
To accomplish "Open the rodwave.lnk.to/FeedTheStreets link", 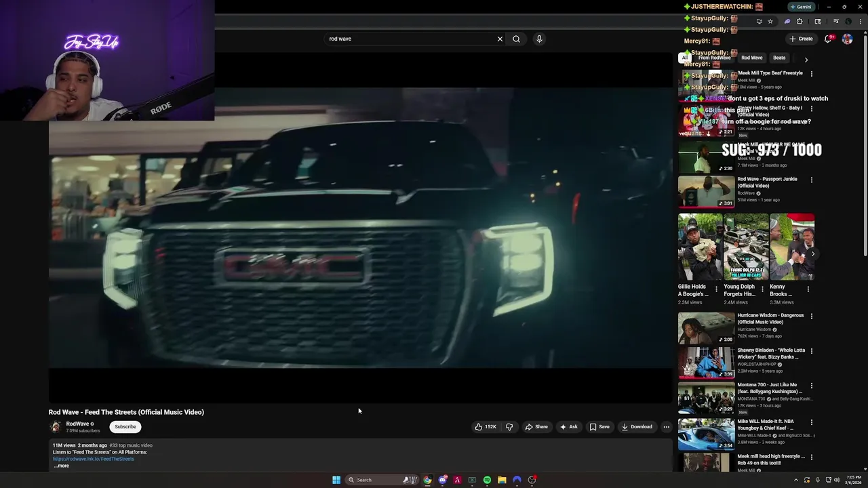I will (x=94, y=459).
